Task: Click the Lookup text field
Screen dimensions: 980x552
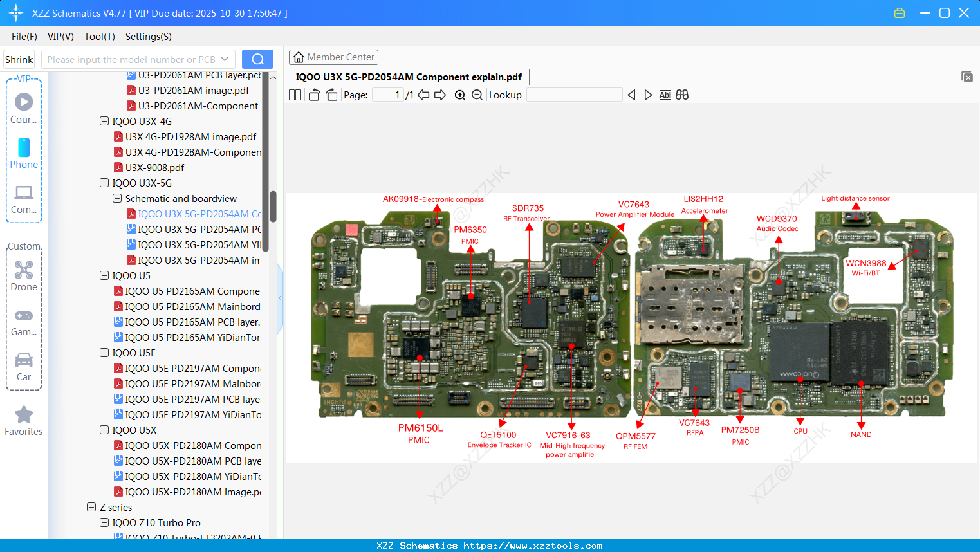Action: (574, 95)
